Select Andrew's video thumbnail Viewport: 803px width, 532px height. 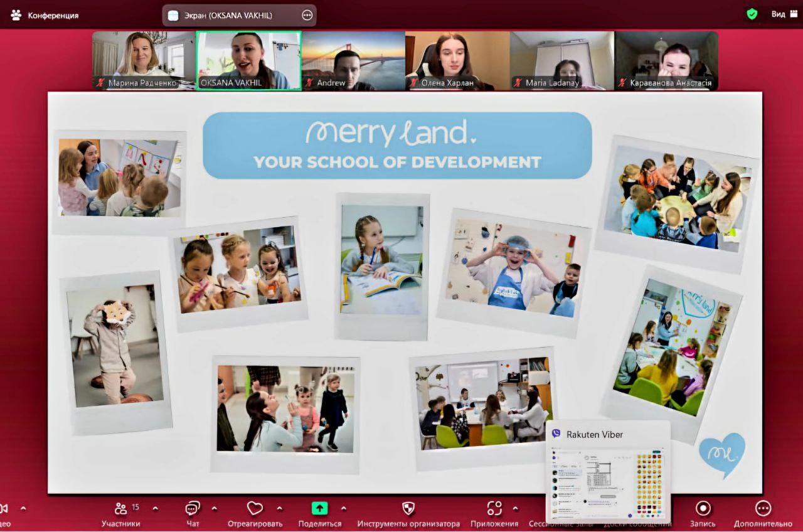click(353, 60)
